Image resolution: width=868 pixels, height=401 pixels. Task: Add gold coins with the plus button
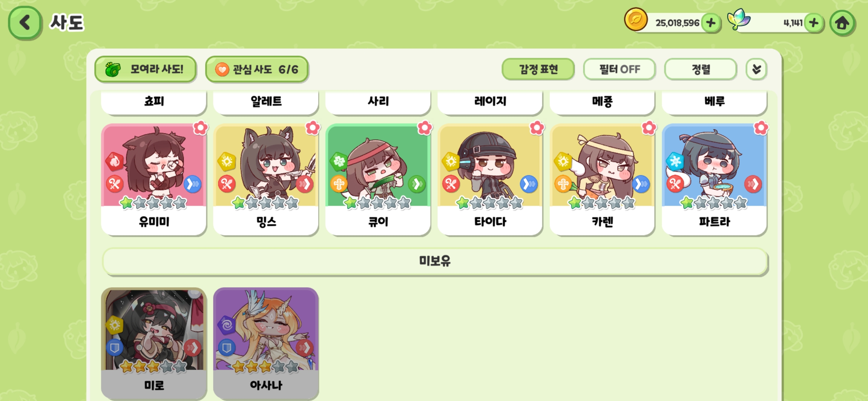click(x=711, y=23)
